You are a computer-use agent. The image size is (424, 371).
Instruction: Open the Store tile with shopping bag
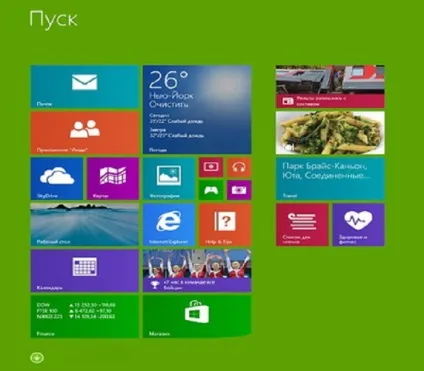[x=197, y=317]
